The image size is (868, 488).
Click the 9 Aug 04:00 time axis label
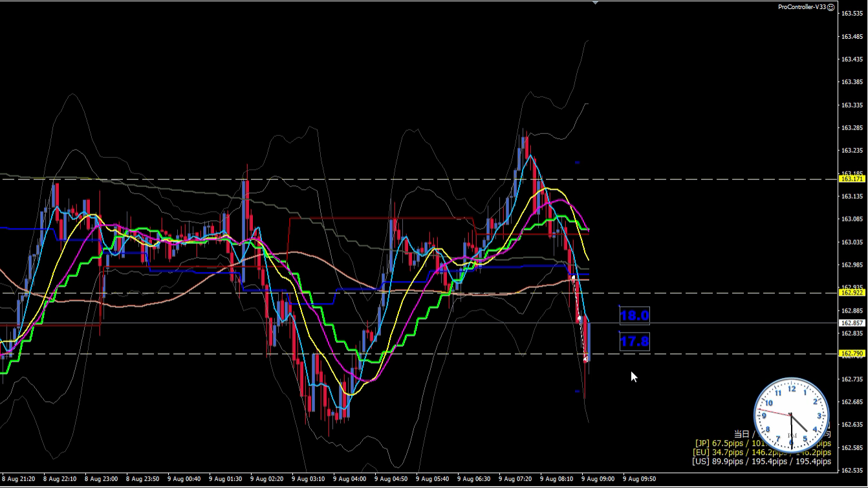(x=350, y=479)
